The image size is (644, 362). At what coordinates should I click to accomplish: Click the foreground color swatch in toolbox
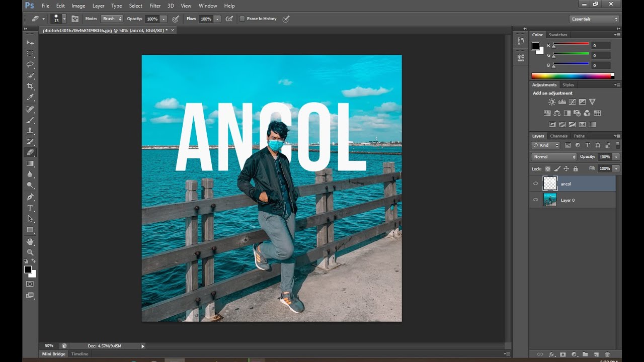[28, 270]
